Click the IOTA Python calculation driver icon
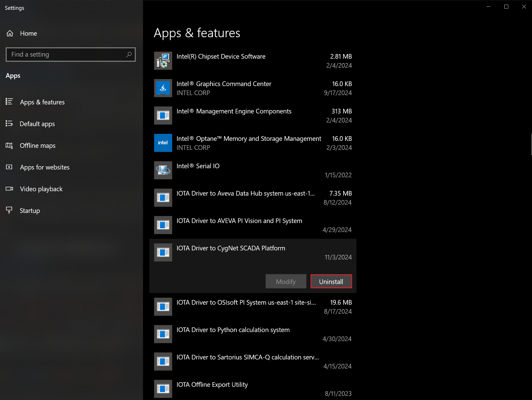532x400 pixels. (163, 334)
